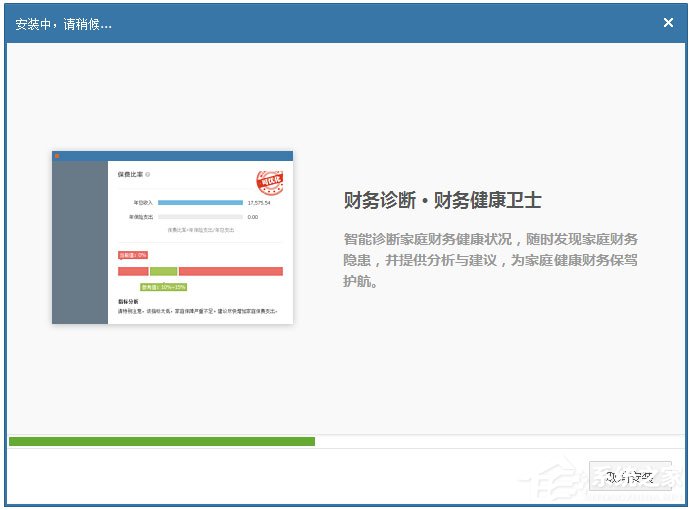Close the installer window
The width and height of the screenshot is (692, 510).
click(668, 23)
